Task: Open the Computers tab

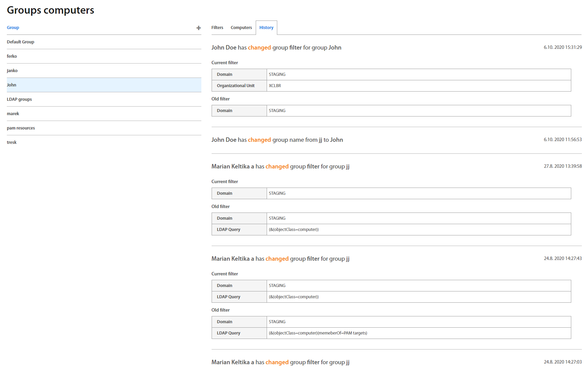Action: (241, 28)
